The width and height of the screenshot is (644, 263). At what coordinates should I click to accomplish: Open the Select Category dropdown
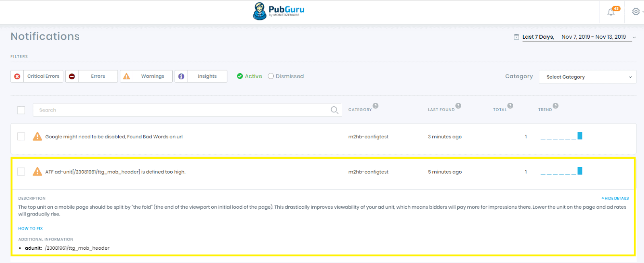pyautogui.click(x=588, y=77)
